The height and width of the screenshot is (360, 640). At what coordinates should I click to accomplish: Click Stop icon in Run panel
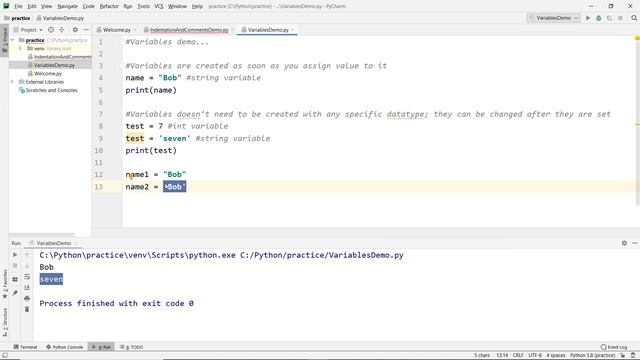pos(15,266)
